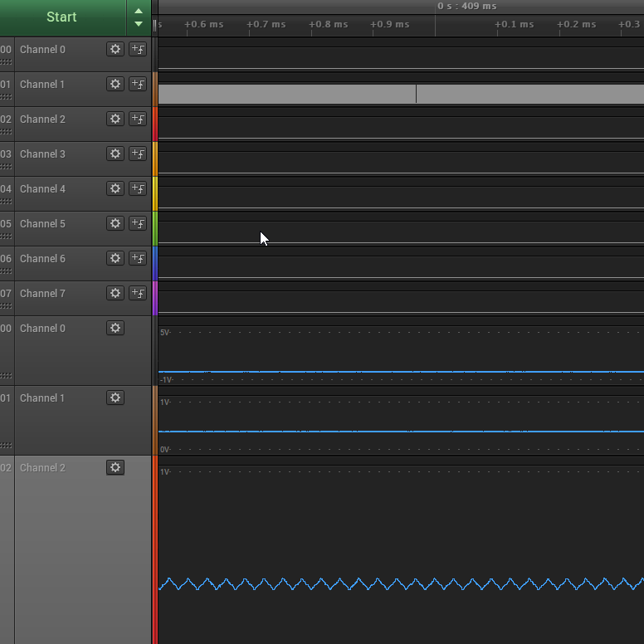Open settings gear for analog Channel 2
This screenshot has width=644, height=644.
[115, 467]
